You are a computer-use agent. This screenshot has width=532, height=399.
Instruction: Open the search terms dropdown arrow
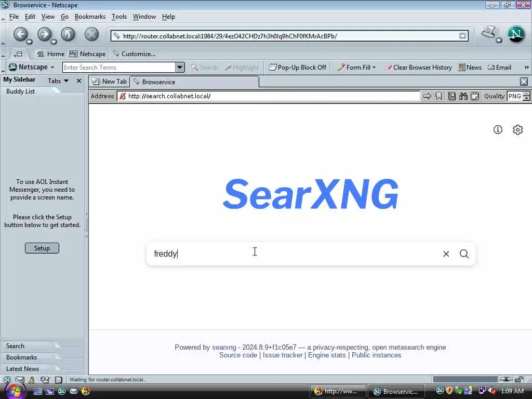point(180,67)
